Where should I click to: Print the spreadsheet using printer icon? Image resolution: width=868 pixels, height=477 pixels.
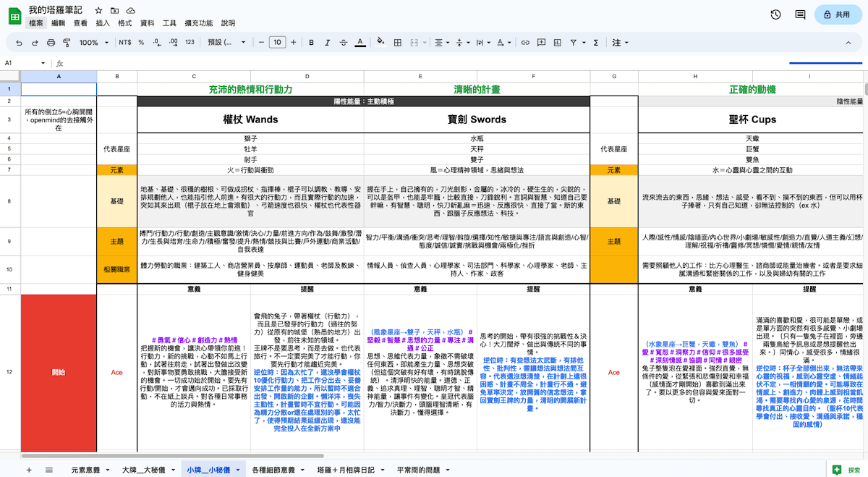coord(51,43)
